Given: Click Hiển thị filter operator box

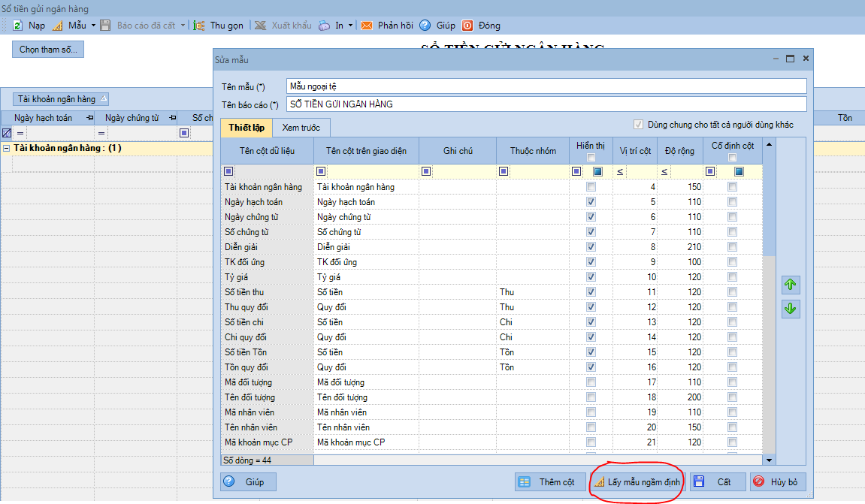Looking at the screenshot, I should (x=576, y=171).
